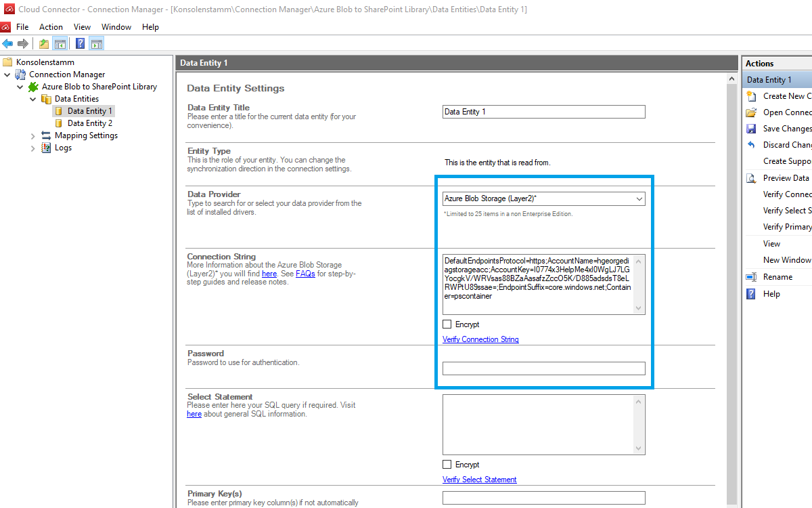Click the Verify Select Statement link
Image resolution: width=812 pixels, height=508 pixels.
pyautogui.click(x=479, y=480)
